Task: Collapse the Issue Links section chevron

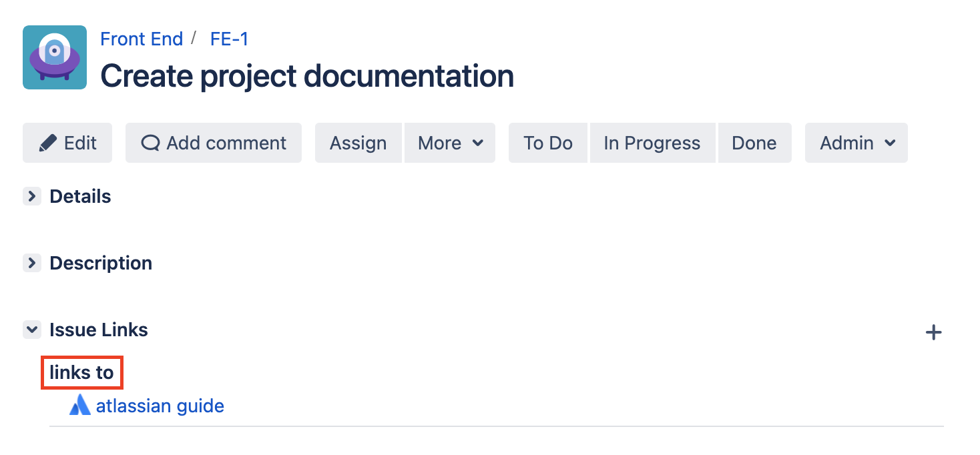Action: click(x=31, y=330)
